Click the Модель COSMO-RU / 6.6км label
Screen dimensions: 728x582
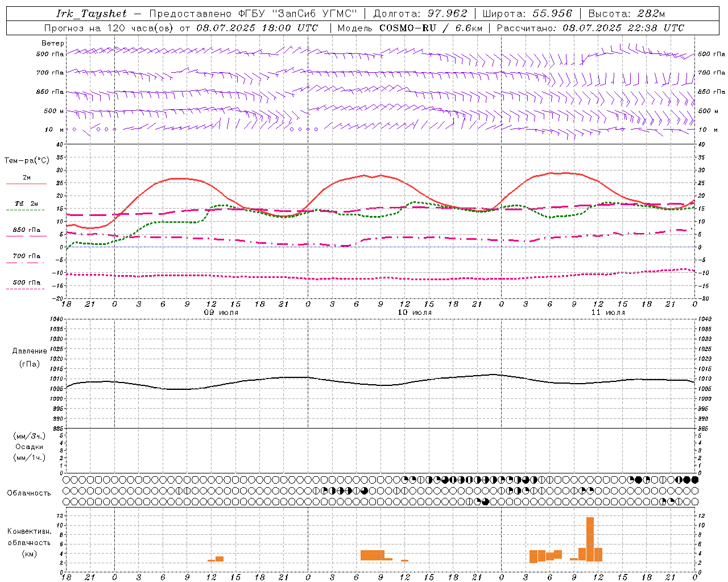pyautogui.click(x=409, y=28)
